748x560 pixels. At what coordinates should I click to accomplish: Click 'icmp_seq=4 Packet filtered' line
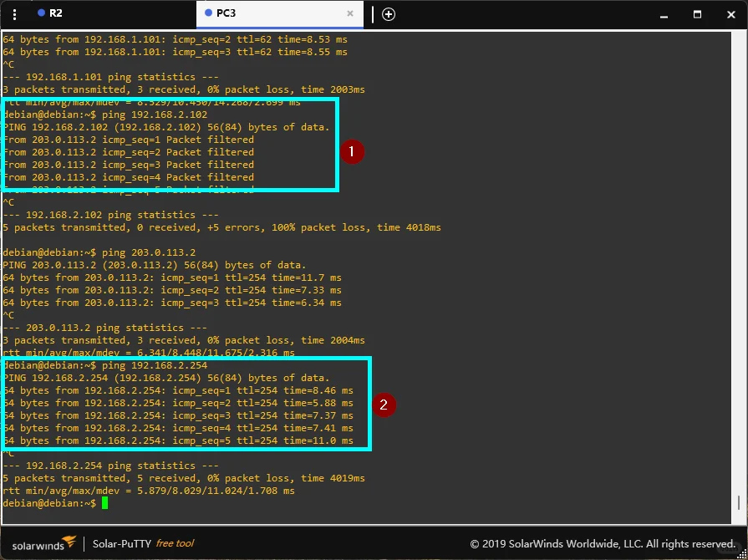(129, 177)
